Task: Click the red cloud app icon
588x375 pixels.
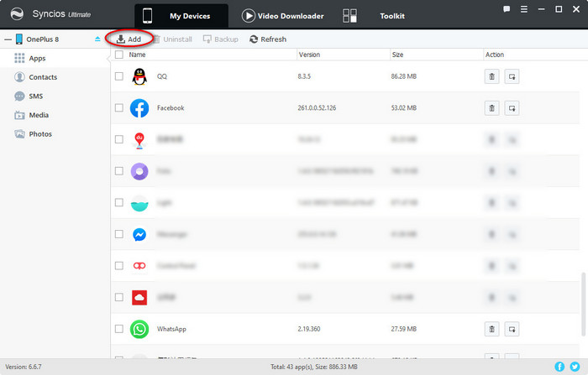Action: tap(139, 298)
